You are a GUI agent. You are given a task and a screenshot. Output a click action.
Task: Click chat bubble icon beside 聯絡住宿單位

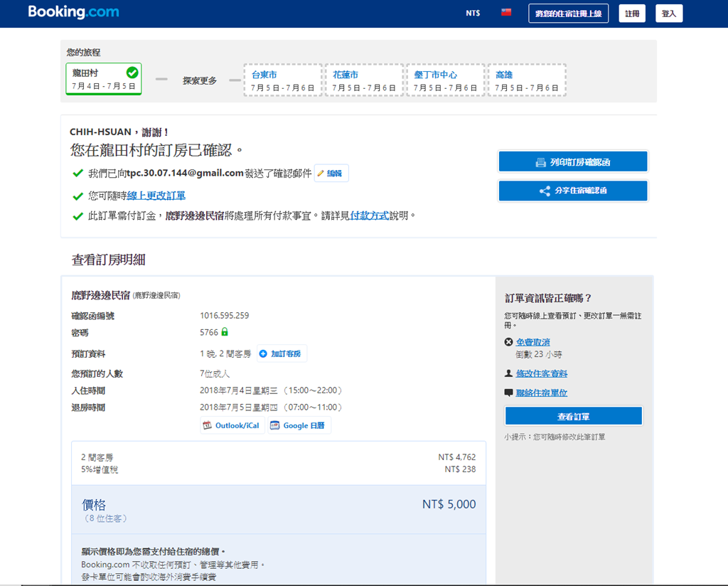coord(509,393)
